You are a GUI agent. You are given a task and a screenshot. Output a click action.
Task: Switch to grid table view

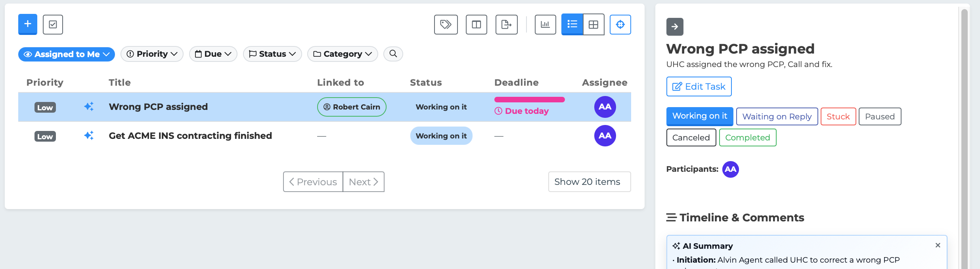[593, 25]
